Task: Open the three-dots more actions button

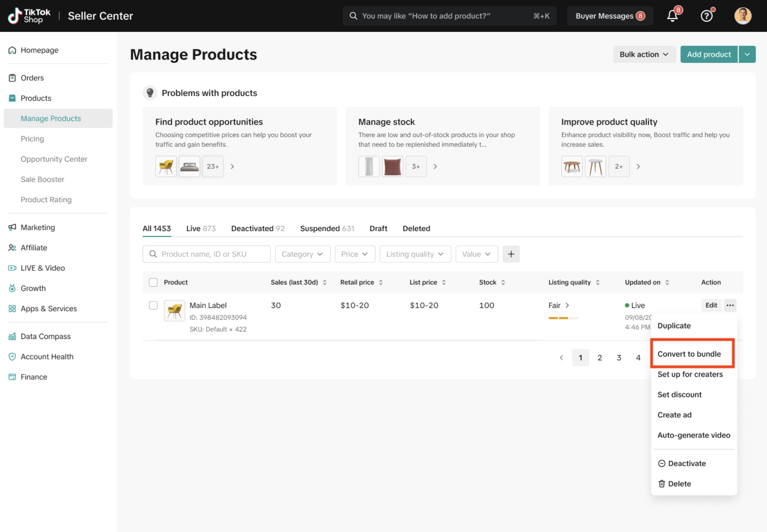Action: click(x=730, y=305)
